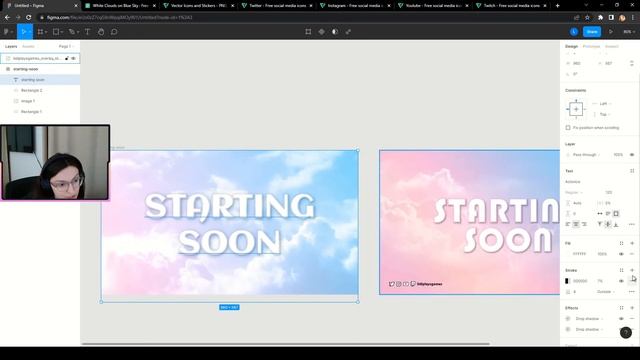Align text left
The height and width of the screenshot is (360, 640).
pyautogui.click(x=568, y=224)
